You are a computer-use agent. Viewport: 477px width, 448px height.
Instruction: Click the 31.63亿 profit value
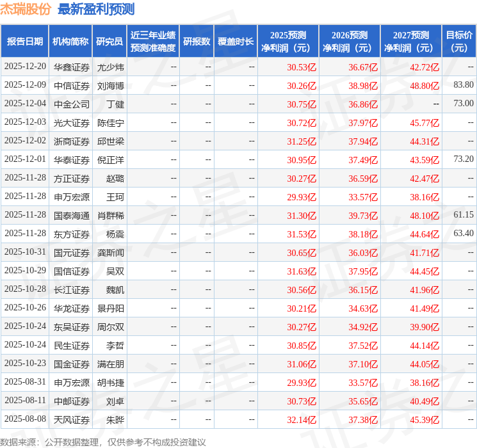302,271
